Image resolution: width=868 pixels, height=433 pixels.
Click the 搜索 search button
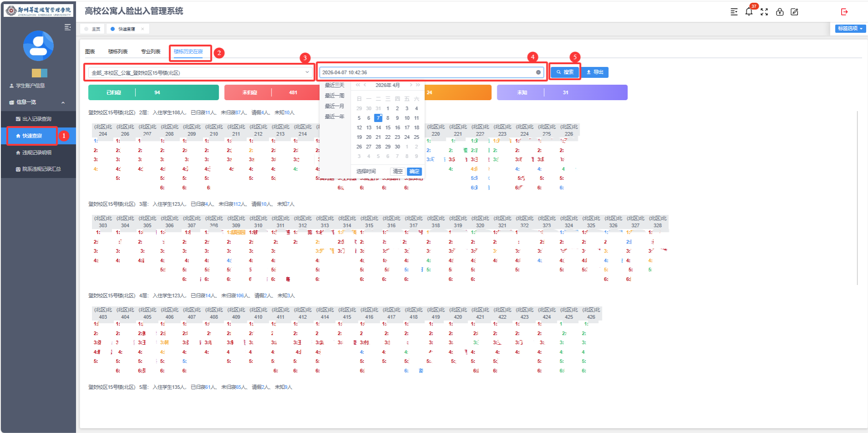point(565,72)
